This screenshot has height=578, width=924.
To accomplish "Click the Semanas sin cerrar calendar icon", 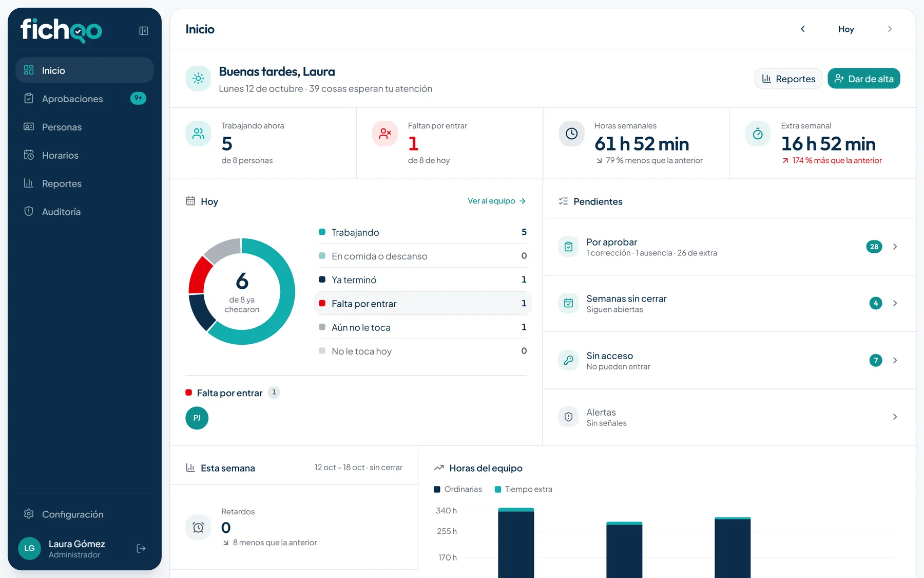I will [568, 303].
